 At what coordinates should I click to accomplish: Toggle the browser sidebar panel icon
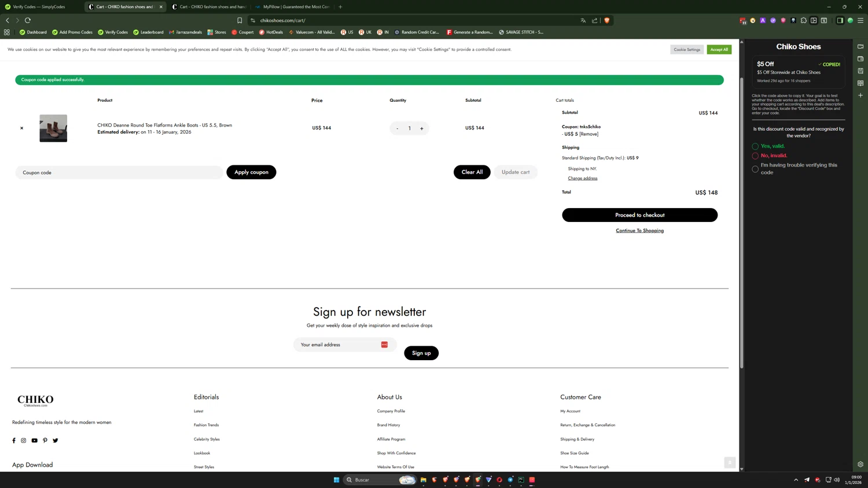(x=840, y=20)
